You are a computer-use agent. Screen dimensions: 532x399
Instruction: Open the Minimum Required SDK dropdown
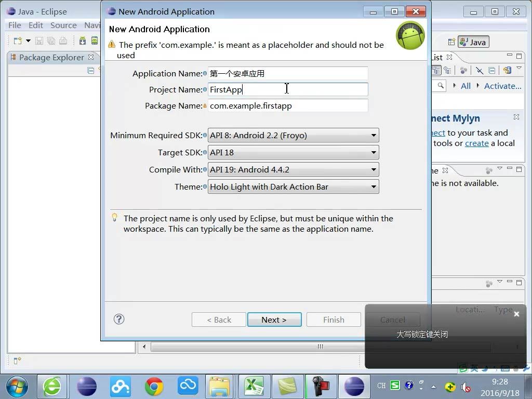tap(293, 136)
